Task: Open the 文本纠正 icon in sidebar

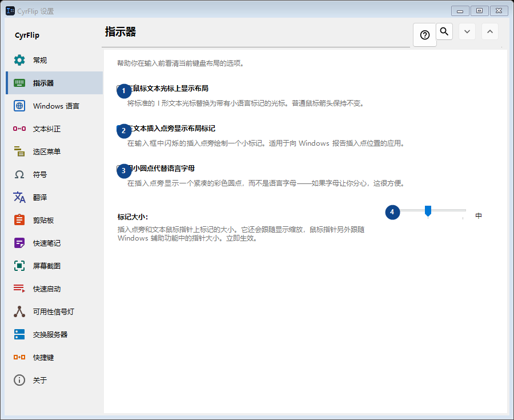Action: point(19,129)
